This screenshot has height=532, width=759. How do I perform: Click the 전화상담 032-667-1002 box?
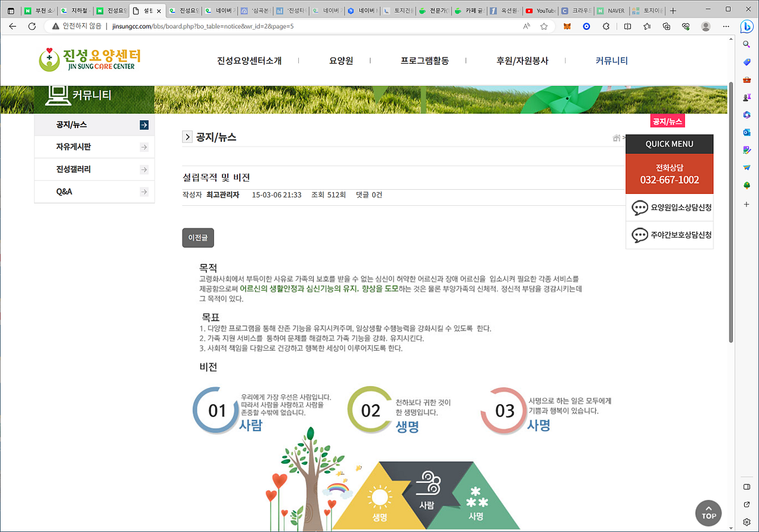pyautogui.click(x=669, y=174)
